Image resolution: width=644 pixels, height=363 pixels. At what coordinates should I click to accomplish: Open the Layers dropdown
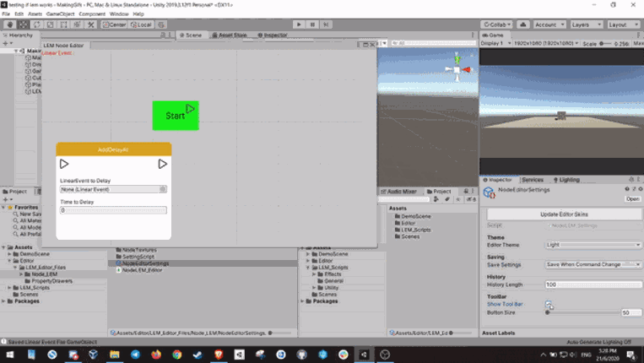click(587, 24)
